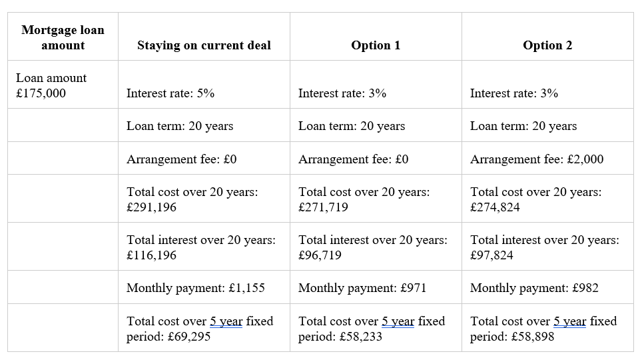Select Monthly payment: £971 cell

pos(376,287)
